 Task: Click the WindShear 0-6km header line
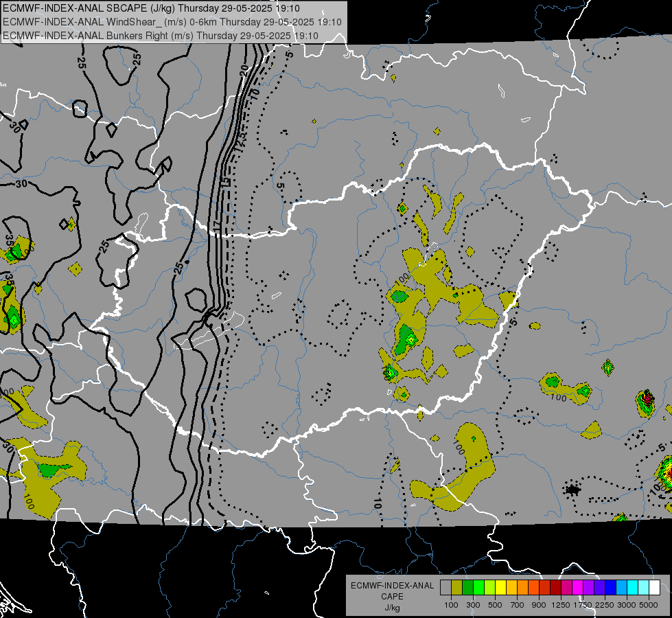point(172,22)
